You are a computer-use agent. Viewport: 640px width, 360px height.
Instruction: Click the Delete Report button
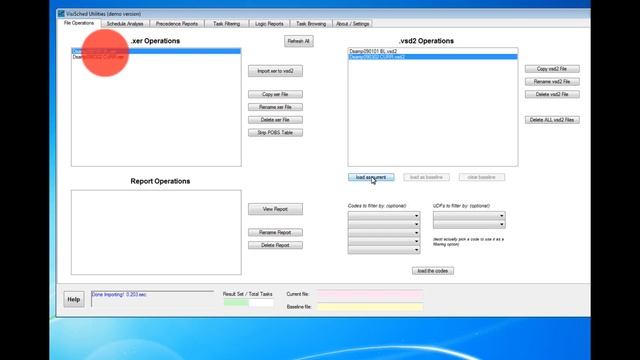click(275, 245)
